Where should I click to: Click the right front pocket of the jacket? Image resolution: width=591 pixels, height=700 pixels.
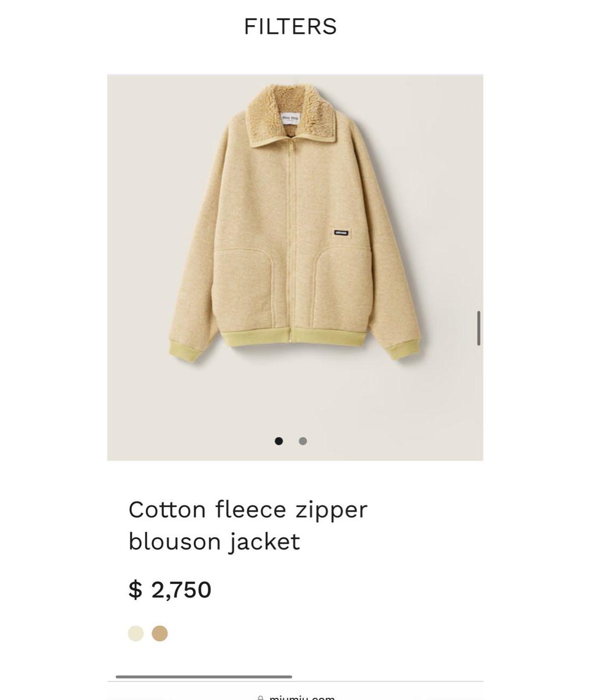(341, 288)
